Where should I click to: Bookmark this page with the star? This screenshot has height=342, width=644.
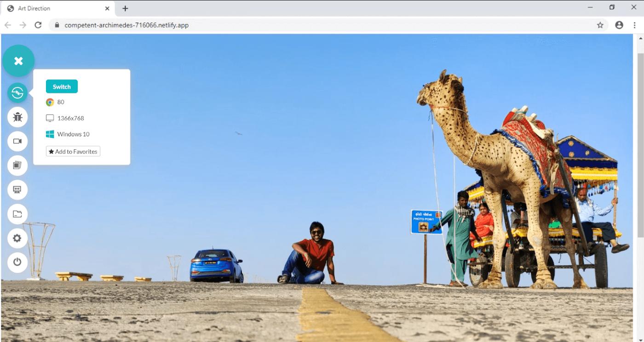600,25
